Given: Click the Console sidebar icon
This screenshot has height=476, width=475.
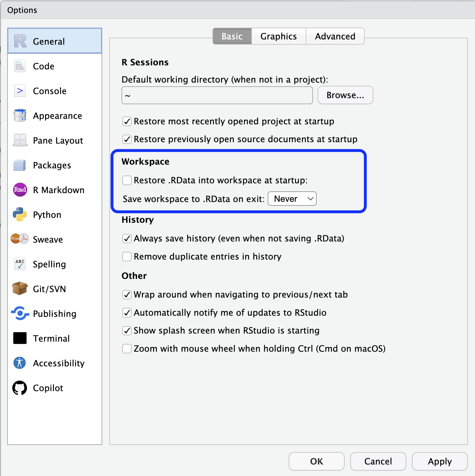Looking at the screenshot, I should 20,91.
